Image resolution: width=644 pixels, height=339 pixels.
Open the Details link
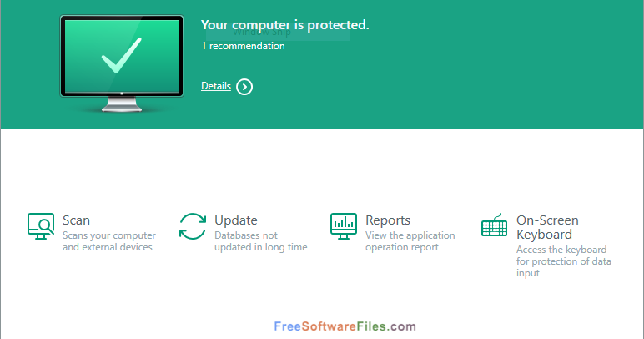216,86
